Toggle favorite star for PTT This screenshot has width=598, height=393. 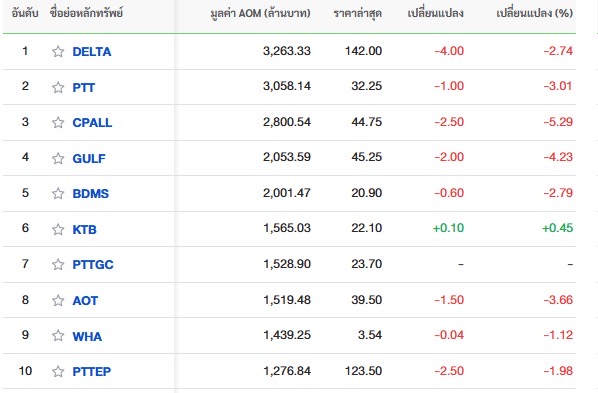pos(58,87)
